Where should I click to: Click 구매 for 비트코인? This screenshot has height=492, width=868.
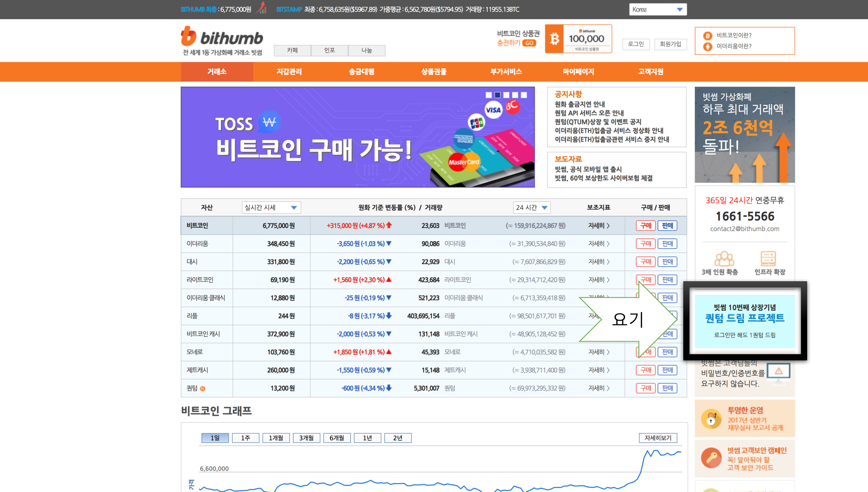coord(646,226)
